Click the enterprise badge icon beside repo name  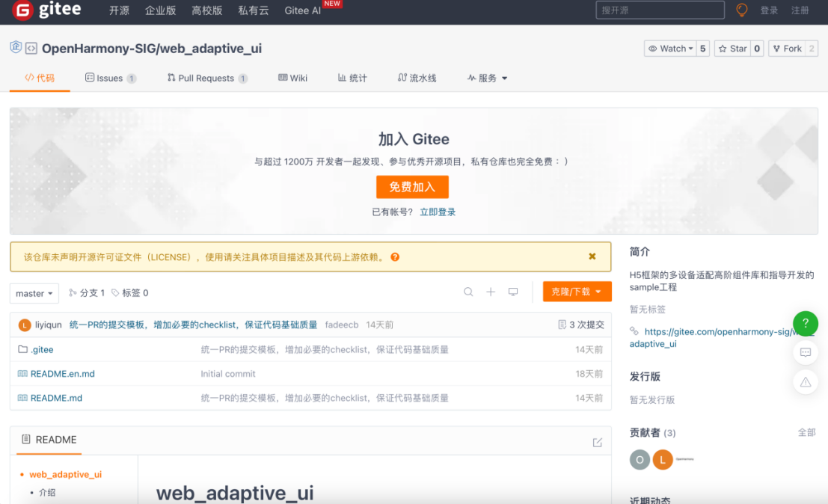16,48
